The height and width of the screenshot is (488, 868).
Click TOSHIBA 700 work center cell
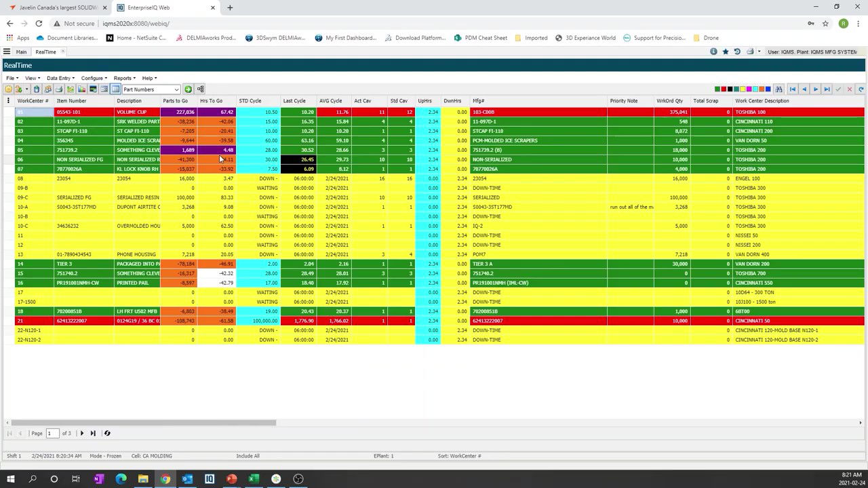pos(799,273)
